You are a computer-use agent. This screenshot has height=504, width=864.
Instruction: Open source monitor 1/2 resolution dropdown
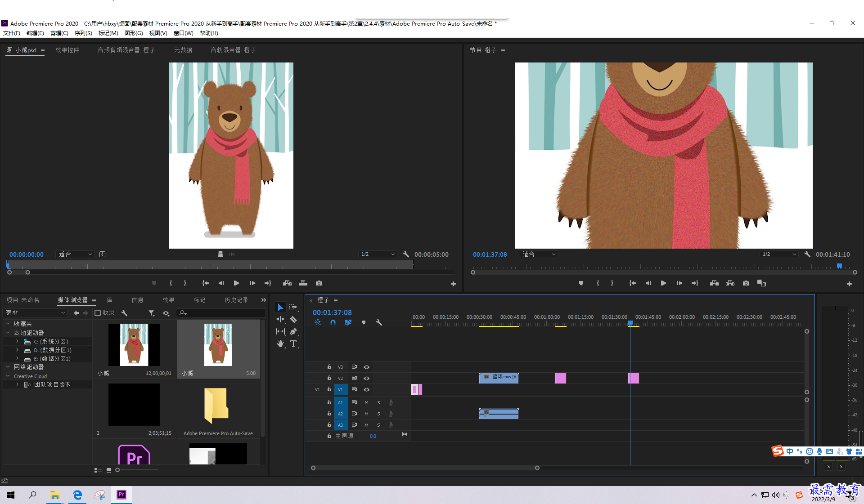click(378, 254)
